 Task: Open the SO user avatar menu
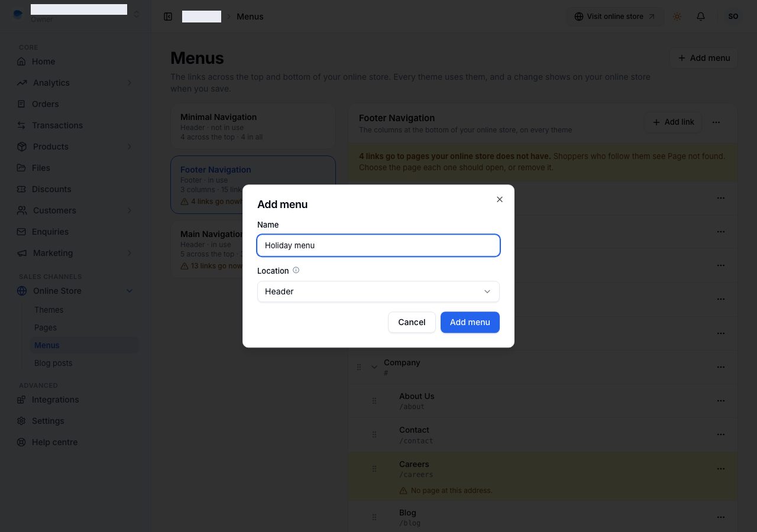[x=733, y=17]
